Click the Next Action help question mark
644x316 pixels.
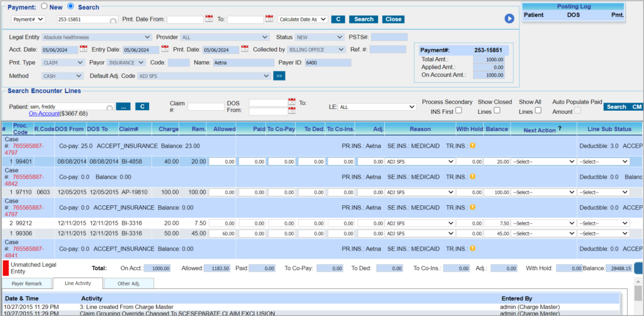[x=560, y=128]
